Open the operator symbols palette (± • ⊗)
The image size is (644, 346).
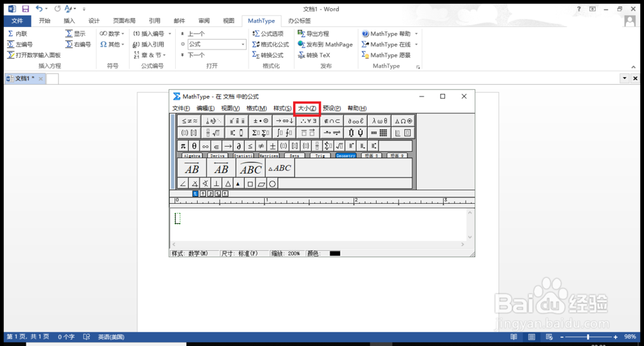[x=261, y=121]
